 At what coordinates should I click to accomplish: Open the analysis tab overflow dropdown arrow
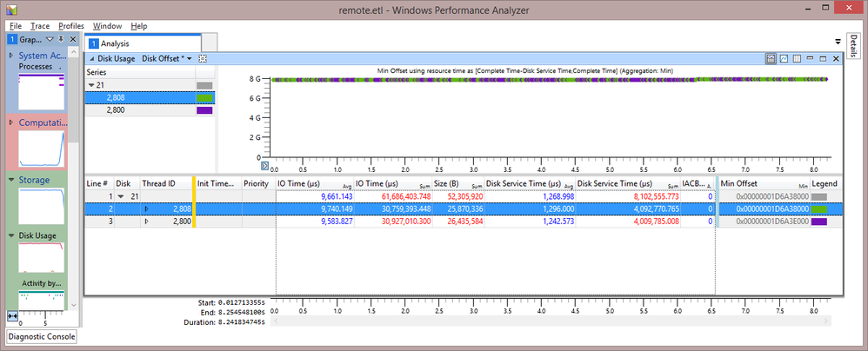838,42
